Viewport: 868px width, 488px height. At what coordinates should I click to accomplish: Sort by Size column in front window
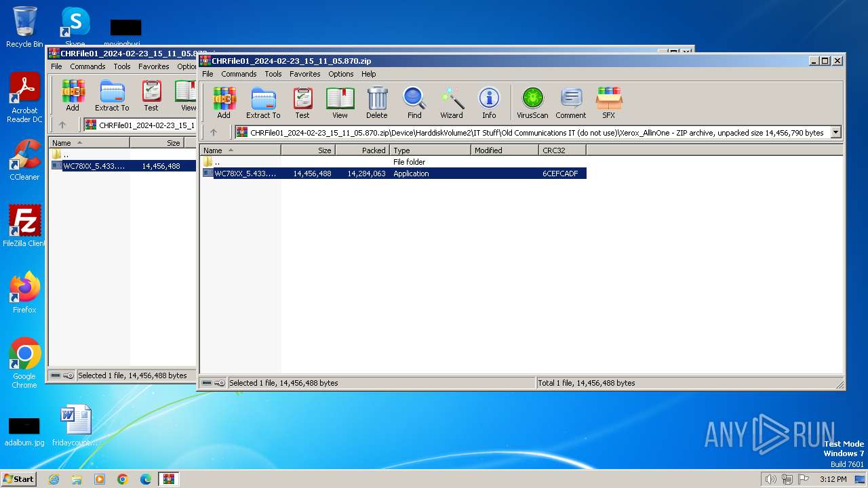pyautogui.click(x=309, y=150)
